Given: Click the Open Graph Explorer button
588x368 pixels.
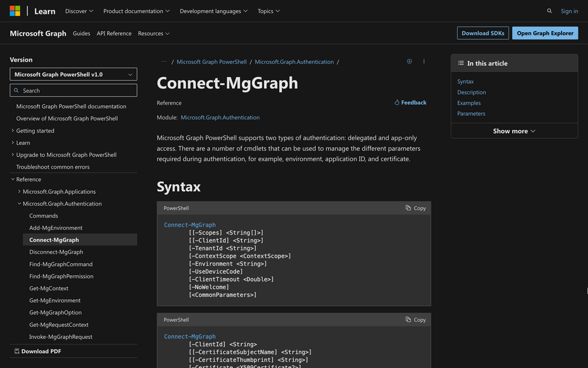Looking at the screenshot, I should point(544,33).
